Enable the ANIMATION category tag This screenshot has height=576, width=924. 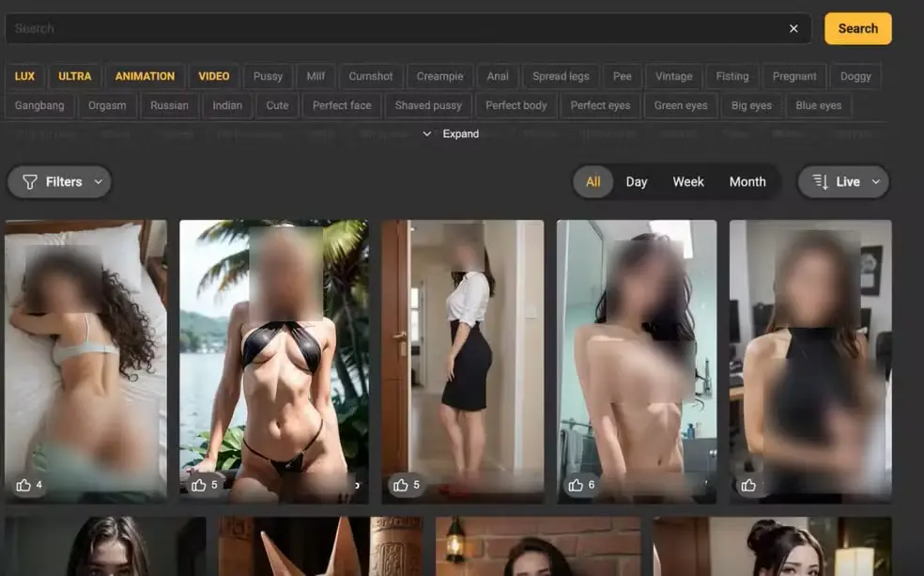tap(145, 76)
